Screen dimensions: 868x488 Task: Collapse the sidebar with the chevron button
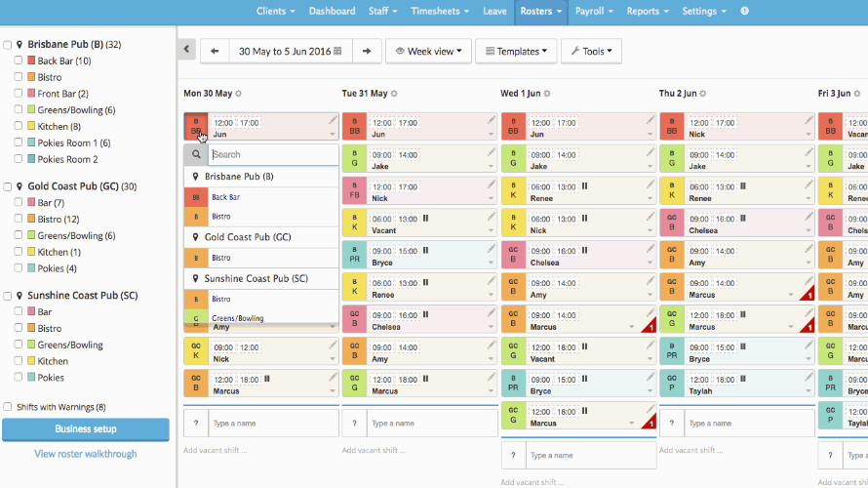tap(187, 51)
